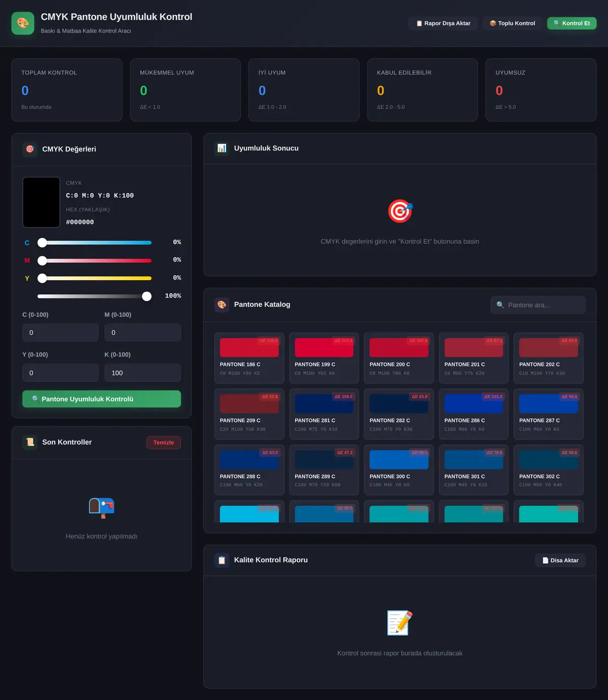Pick the PANTONE 282 C card
This screenshot has width=608, height=700.
pyautogui.click(x=399, y=414)
